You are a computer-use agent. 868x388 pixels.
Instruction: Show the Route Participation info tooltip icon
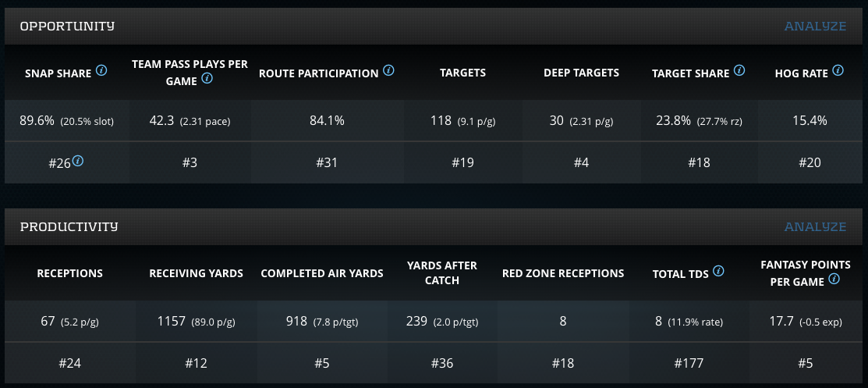coord(388,71)
